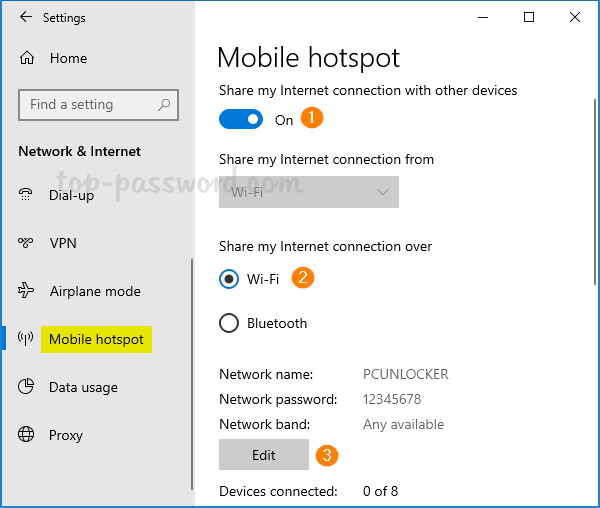Click the back arrow in Settings
Image resolution: width=600 pixels, height=508 pixels.
[26, 17]
